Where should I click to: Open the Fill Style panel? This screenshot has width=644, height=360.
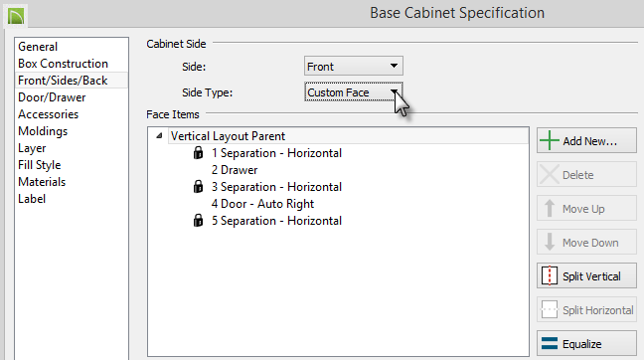coord(40,165)
